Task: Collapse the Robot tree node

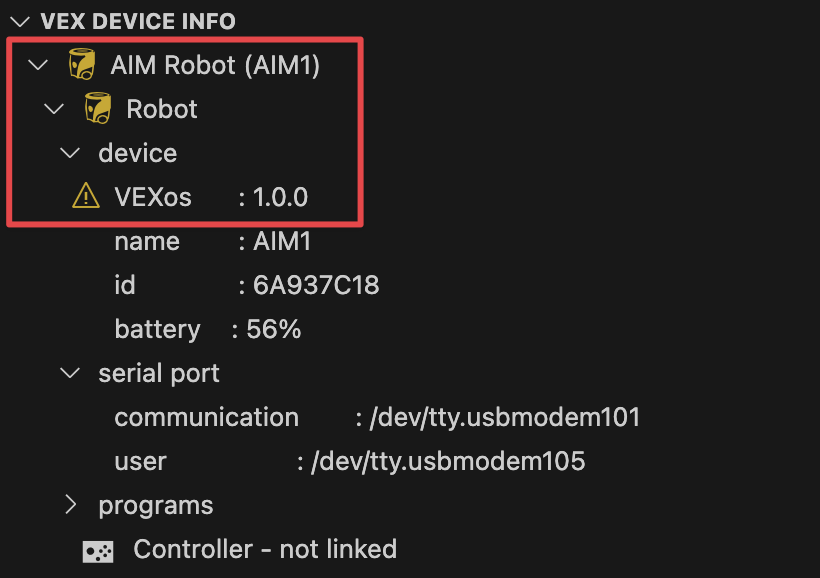Action: pos(53,108)
